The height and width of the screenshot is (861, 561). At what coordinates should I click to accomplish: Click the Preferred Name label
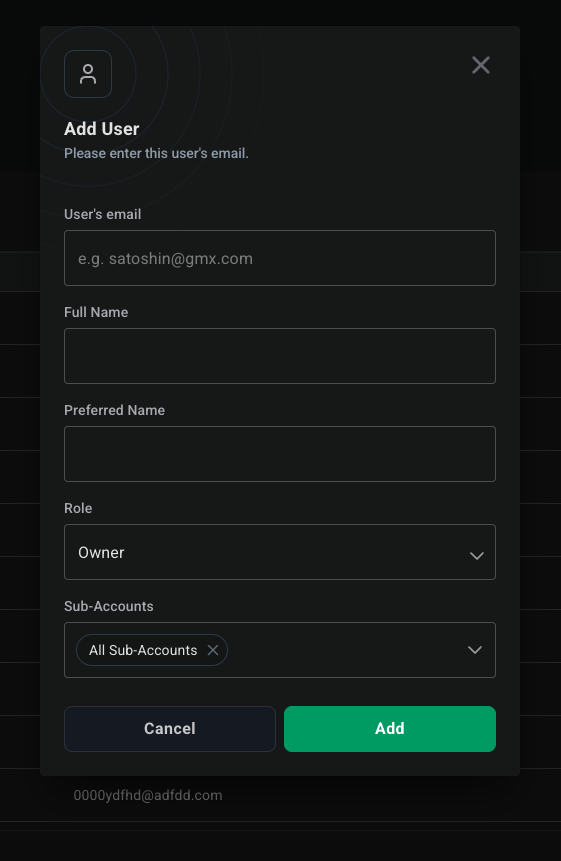pos(114,410)
